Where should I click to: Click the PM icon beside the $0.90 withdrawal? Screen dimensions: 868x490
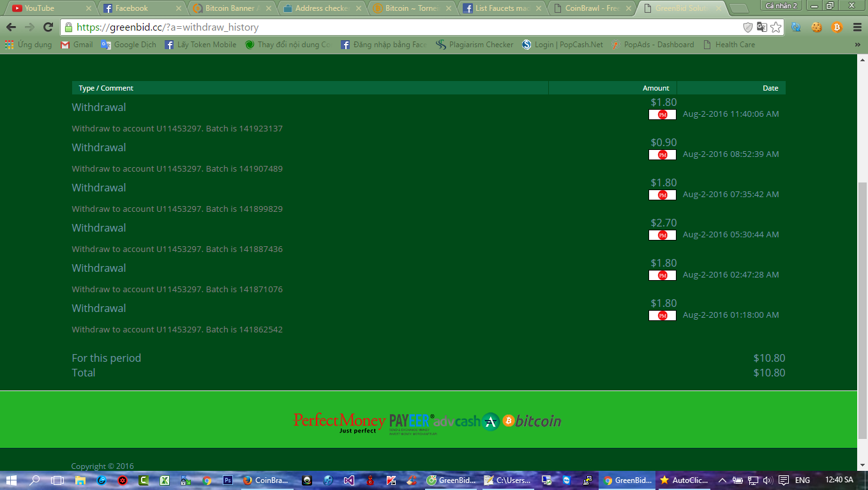click(662, 155)
